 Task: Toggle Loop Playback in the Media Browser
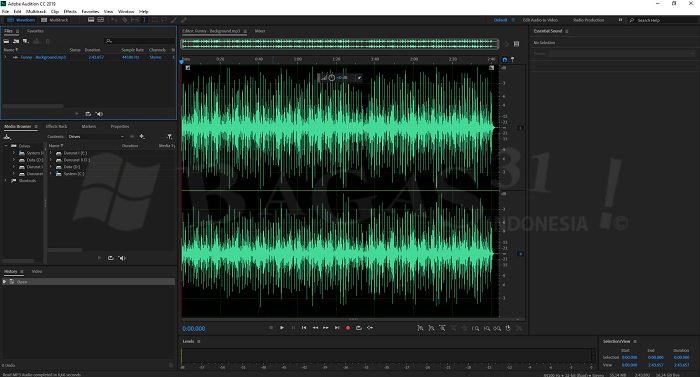[110, 258]
